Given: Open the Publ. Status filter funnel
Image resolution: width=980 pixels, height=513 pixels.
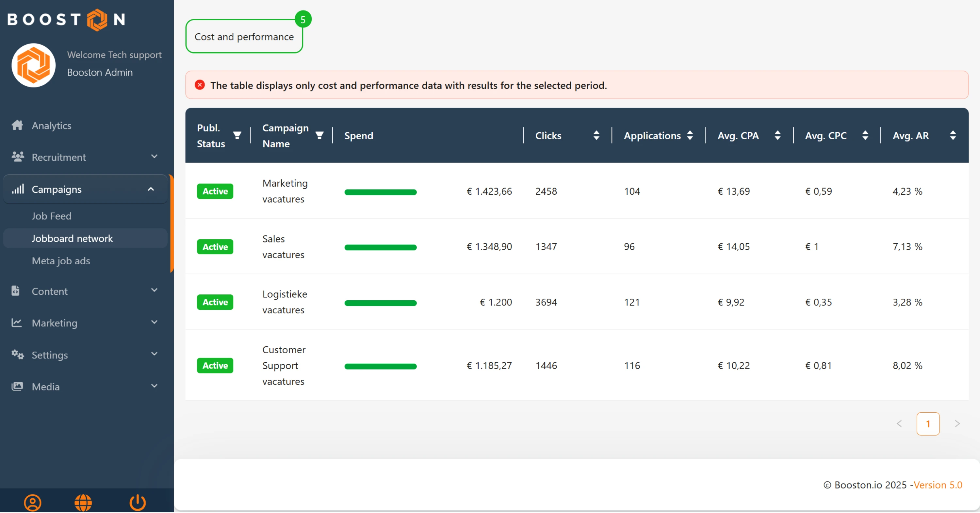Looking at the screenshot, I should 237,136.
